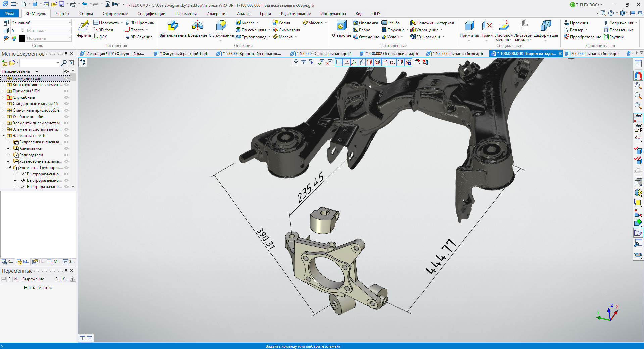The width and height of the screenshot is (644, 349).
Task: Click the Грани faces tool
Action: click(x=487, y=29)
